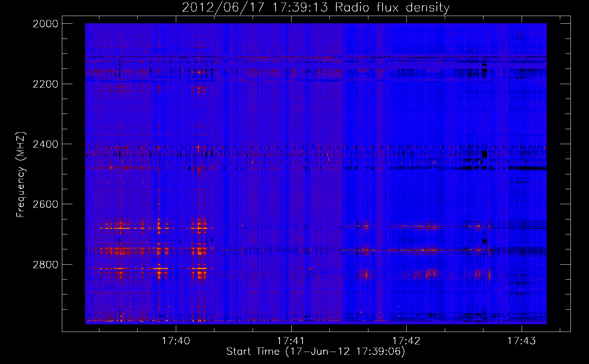The image size is (589, 364).
Task: Click the 'Frequency (MHZ)' vertical axis title
Action: tap(21, 175)
